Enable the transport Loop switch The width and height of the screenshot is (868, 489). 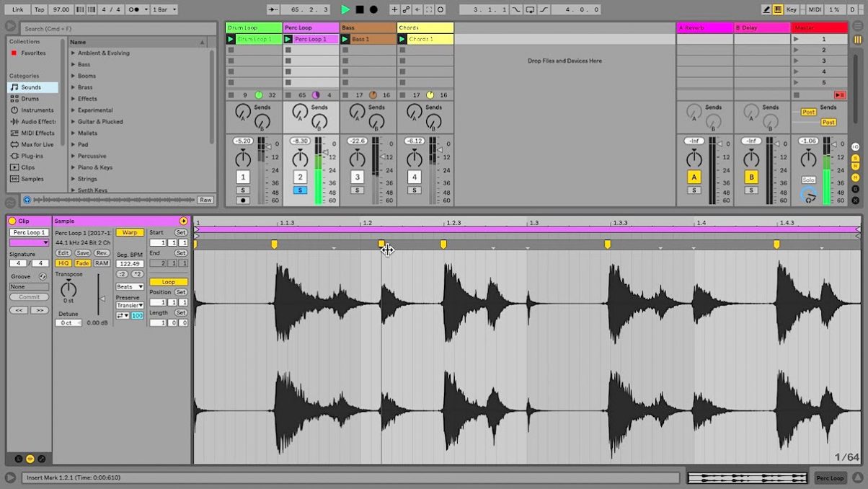tap(530, 9)
